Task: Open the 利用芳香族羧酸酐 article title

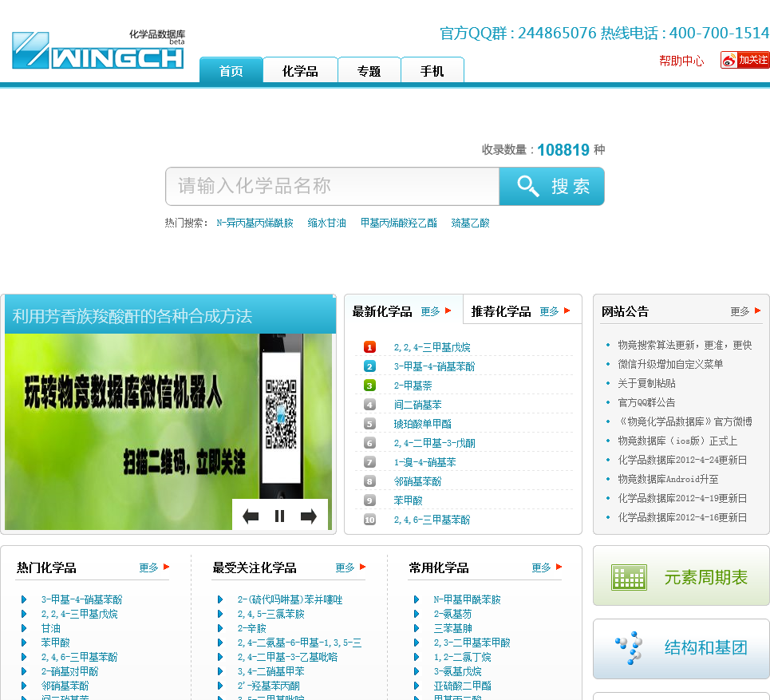Action: point(132,315)
